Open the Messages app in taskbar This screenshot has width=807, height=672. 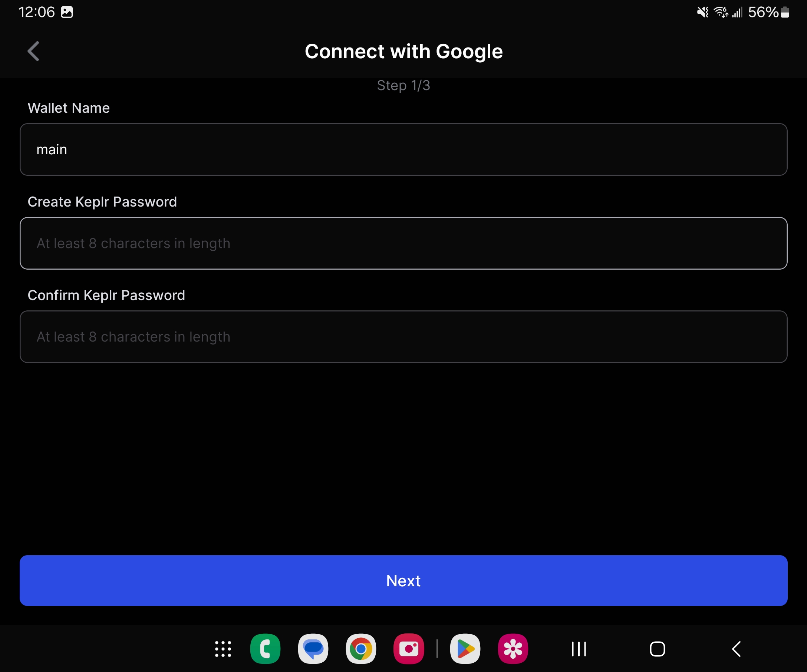pyautogui.click(x=313, y=649)
